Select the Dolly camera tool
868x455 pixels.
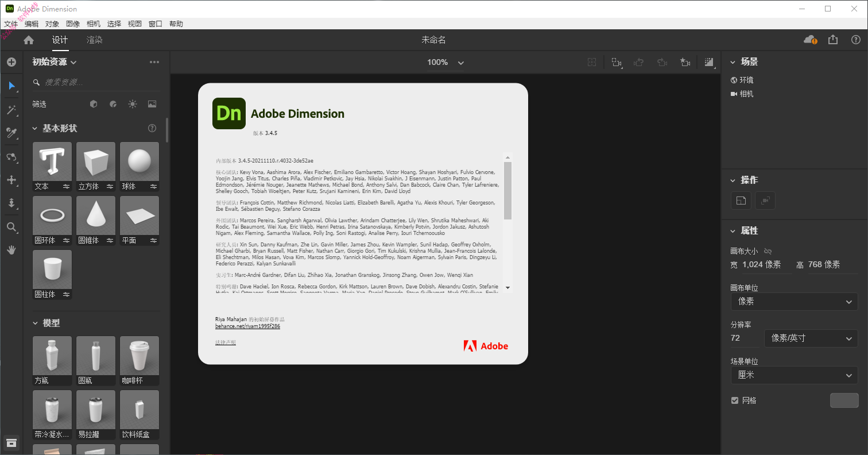tap(11, 203)
